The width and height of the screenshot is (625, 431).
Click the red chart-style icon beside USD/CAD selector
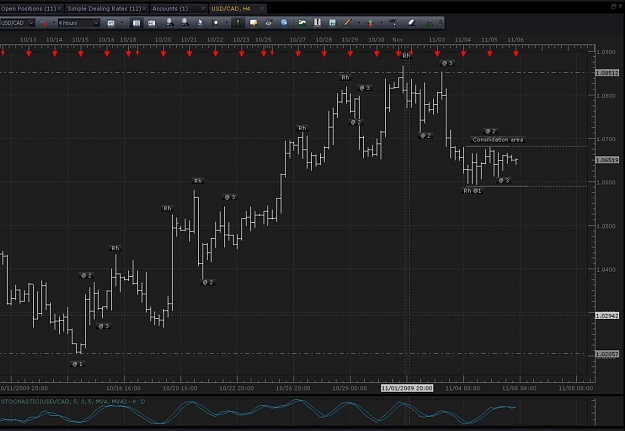pos(44,23)
